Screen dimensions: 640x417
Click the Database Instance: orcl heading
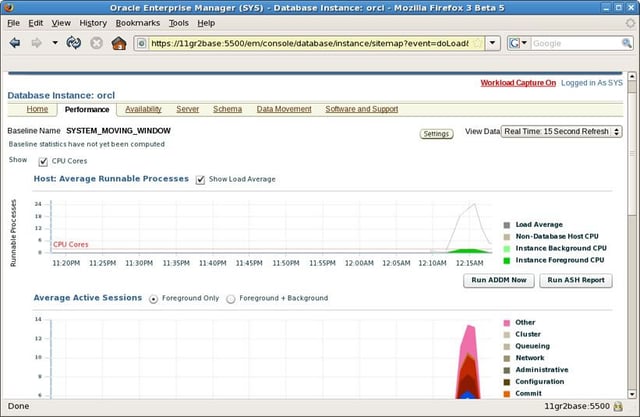pyautogui.click(x=61, y=95)
